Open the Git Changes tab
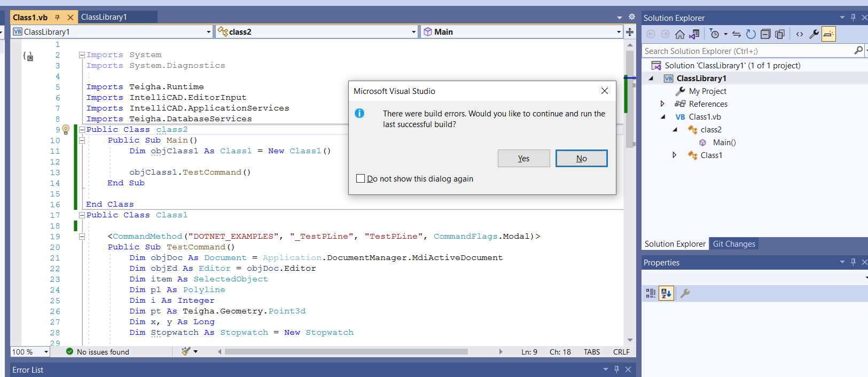Screen dimensions: 868x377 (x=734, y=244)
